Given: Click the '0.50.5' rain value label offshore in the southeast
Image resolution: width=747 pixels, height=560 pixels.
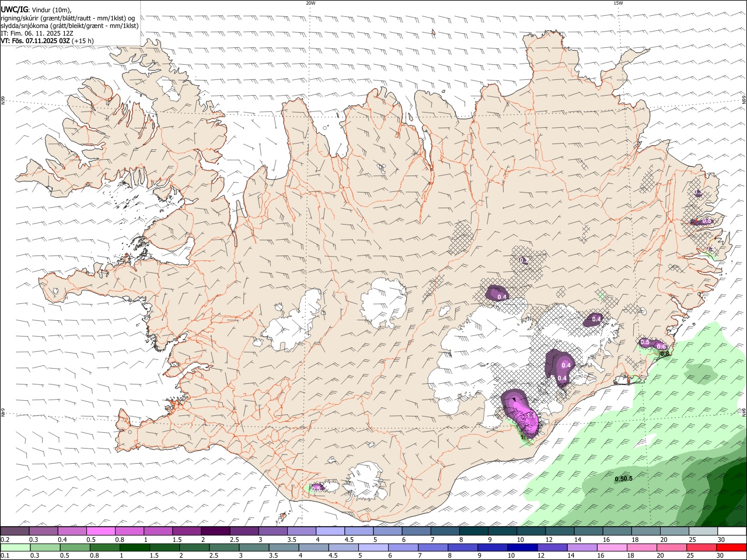Looking at the screenshot, I should click(x=623, y=479).
